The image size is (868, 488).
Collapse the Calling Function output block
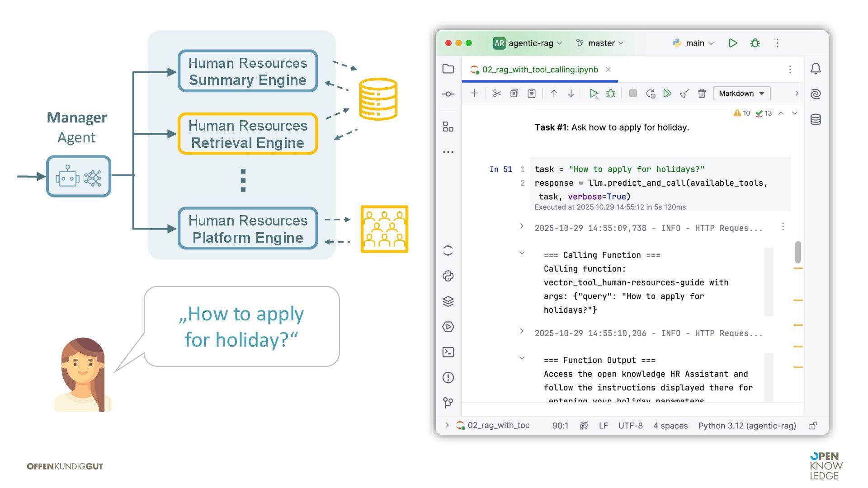pyautogui.click(x=522, y=253)
